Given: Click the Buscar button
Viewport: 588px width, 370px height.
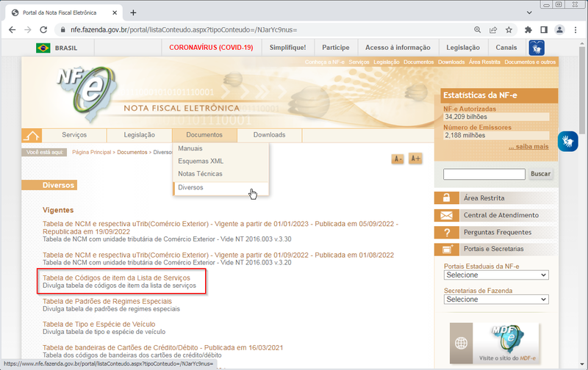Looking at the screenshot, I should click(x=540, y=174).
